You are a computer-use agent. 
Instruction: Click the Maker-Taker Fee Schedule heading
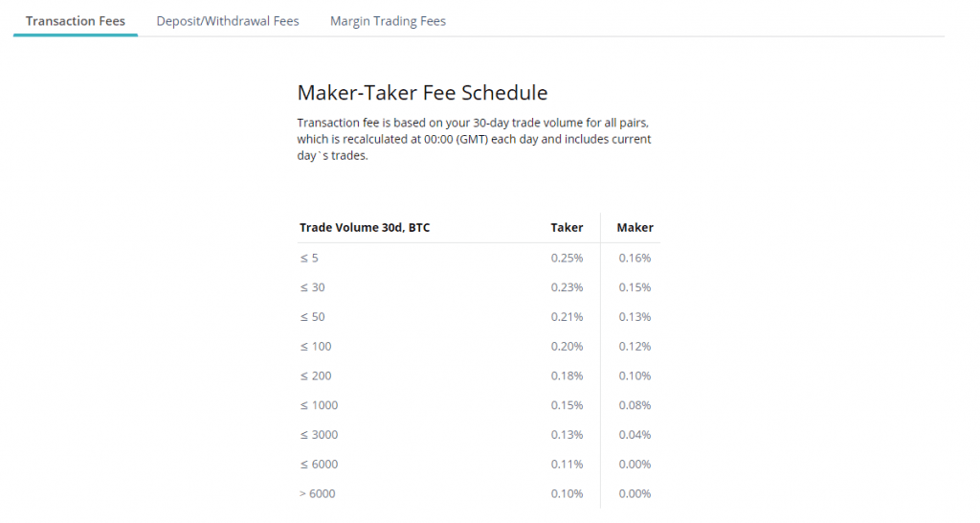tap(422, 93)
